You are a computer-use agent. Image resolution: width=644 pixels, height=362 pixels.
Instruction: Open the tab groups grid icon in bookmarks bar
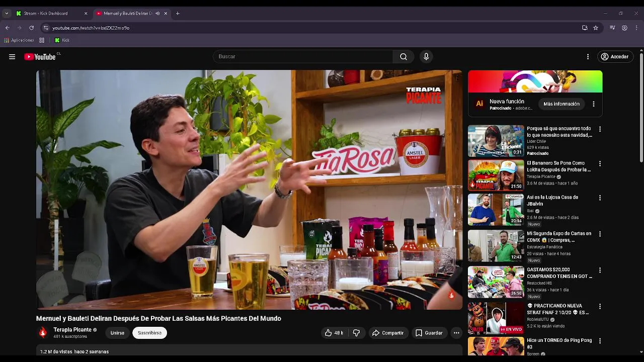[x=42, y=40]
